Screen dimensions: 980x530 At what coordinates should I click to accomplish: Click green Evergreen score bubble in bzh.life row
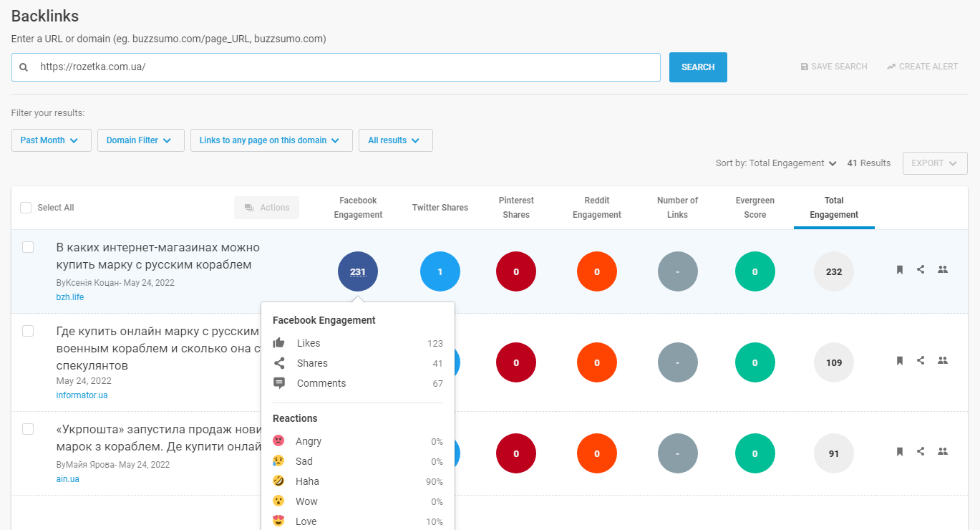(755, 271)
